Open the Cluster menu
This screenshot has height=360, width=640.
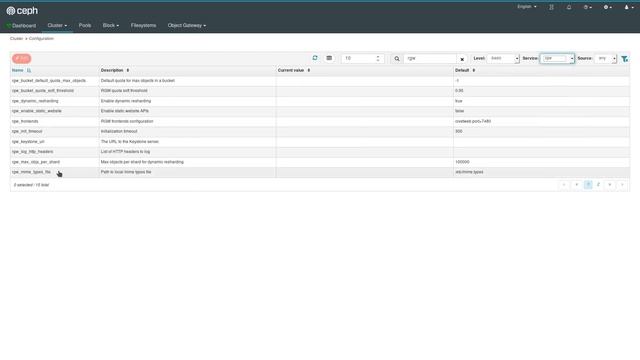point(57,25)
